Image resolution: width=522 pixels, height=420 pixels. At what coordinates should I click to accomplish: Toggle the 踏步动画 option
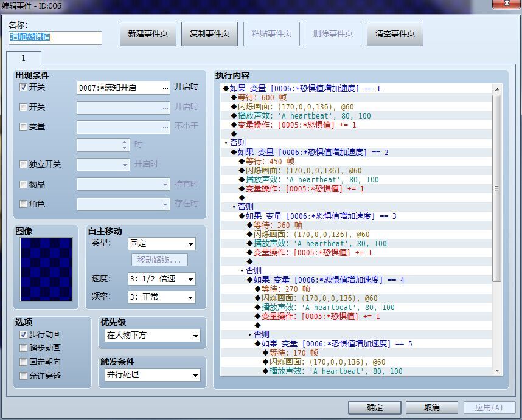(x=23, y=348)
